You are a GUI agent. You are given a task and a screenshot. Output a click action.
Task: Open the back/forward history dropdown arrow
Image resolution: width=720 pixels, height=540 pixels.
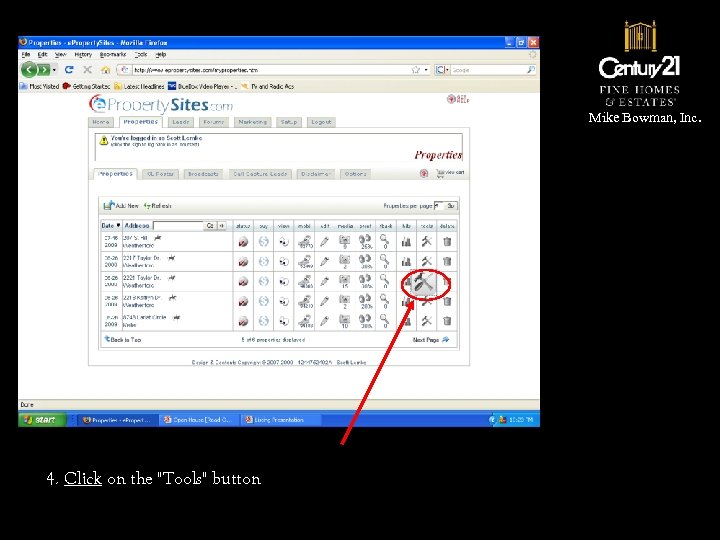pos(55,70)
